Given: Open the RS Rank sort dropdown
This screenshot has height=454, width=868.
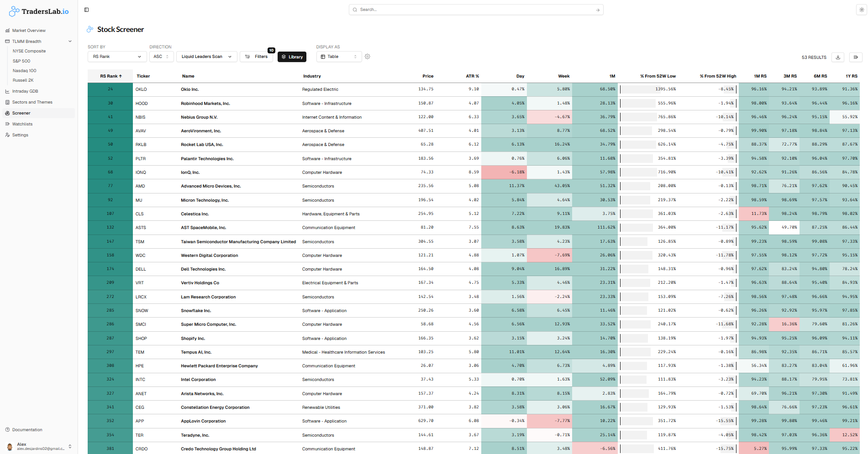Looking at the screenshot, I should click(117, 57).
